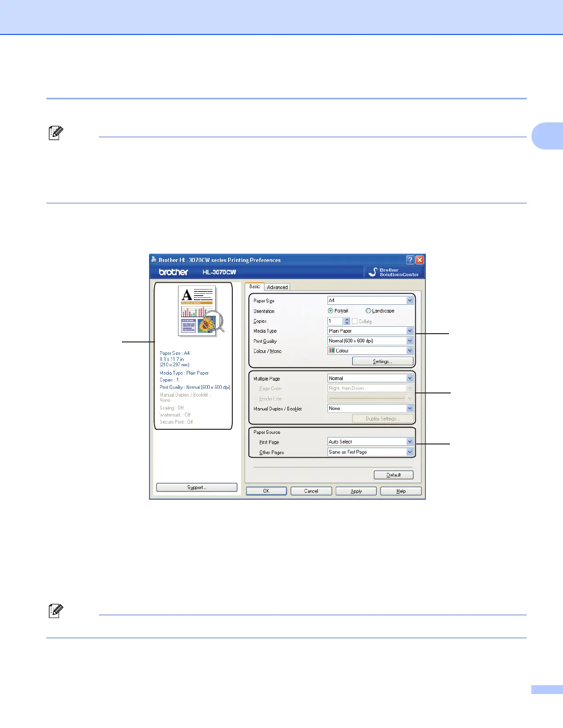Open the Multiple Page dropdown

370,378
